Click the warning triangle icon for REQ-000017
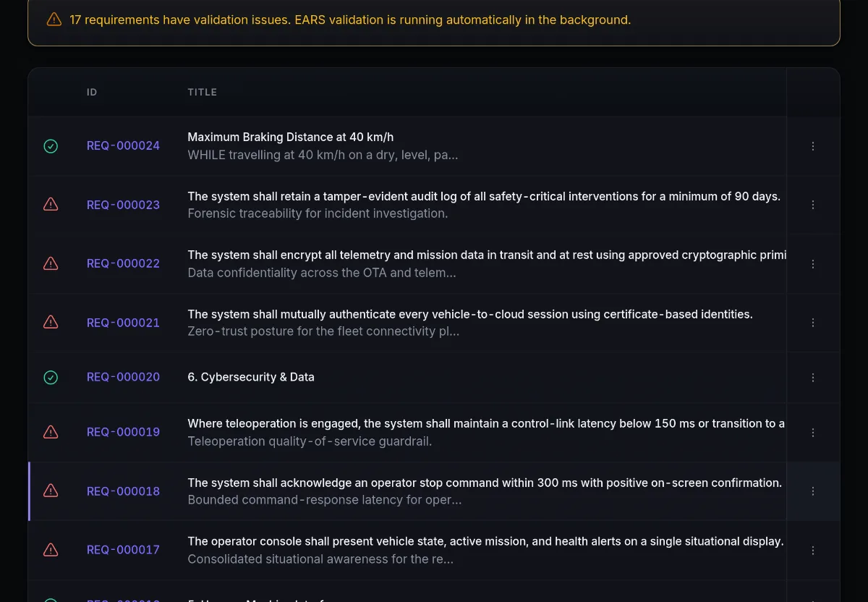Screen dimensions: 868x602 tap(51, 550)
